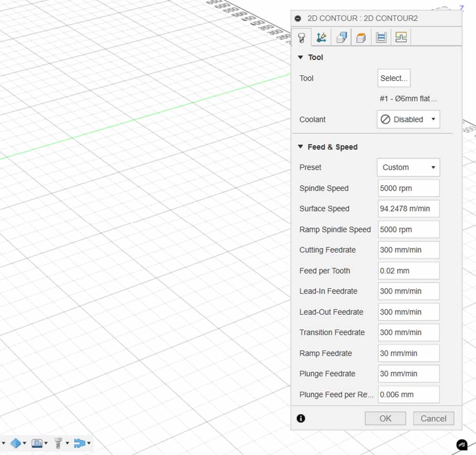Open dropdown arrow next to blue toolpath icon

coord(89,443)
